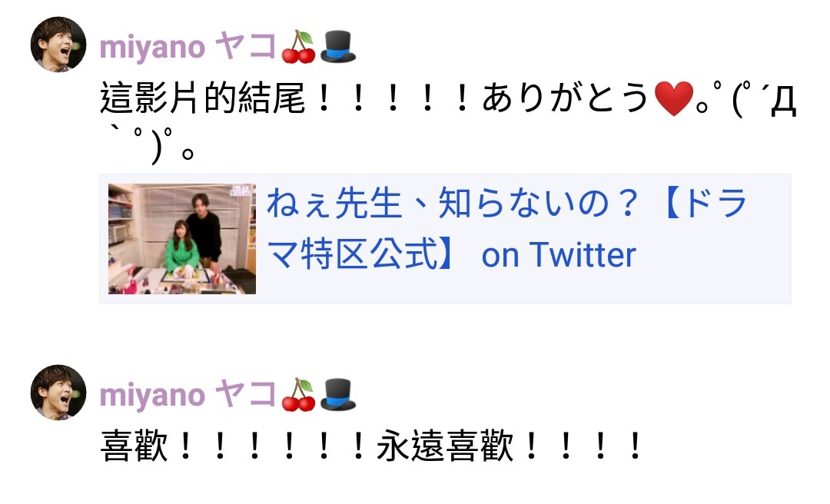Click the red heart emoji in the message

point(673,98)
